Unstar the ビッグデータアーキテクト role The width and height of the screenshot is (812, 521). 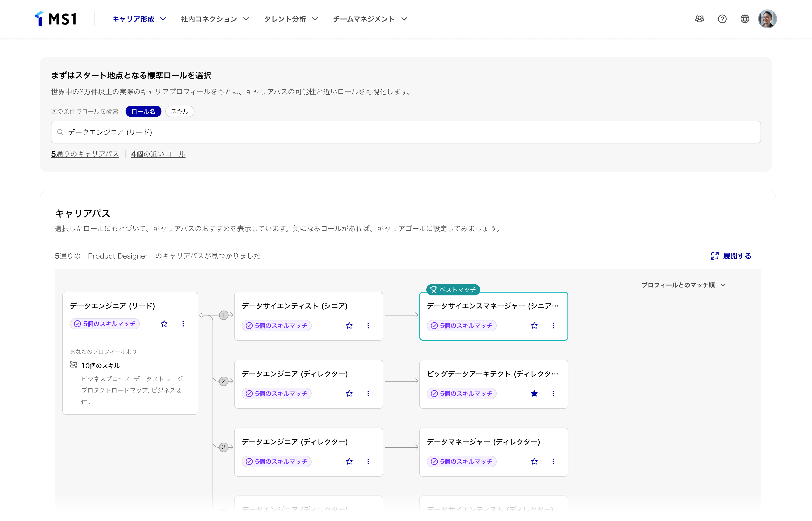pos(534,393)
